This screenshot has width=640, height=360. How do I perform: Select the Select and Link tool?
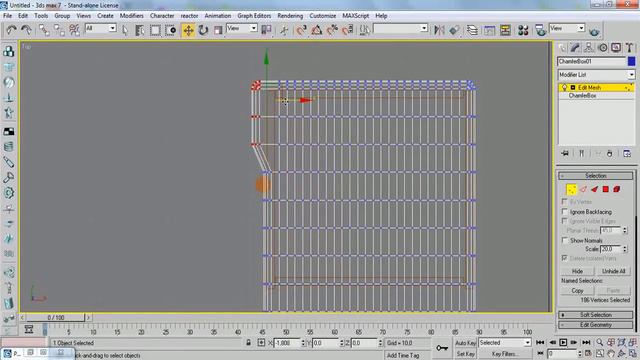click(44, 30)
